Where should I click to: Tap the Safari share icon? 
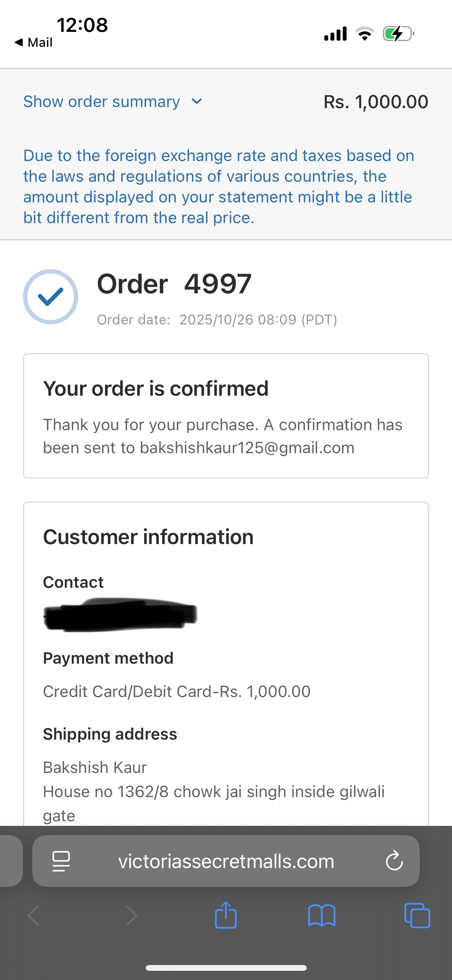tap(226, 915)
